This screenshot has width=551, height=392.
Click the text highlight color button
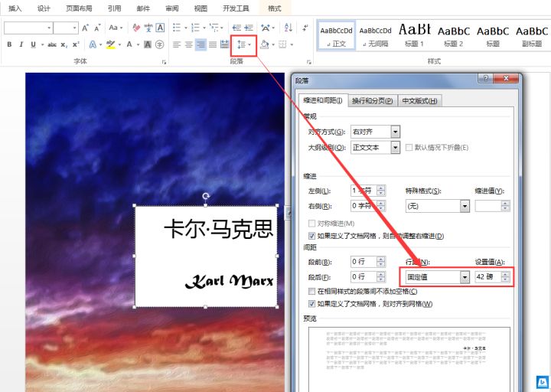coord(111,44)
